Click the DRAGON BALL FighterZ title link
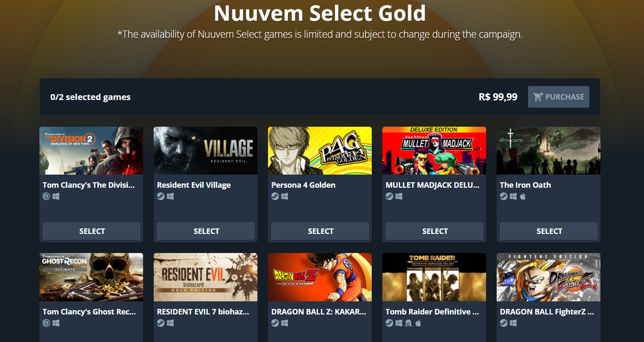 (x=547, y=312)
